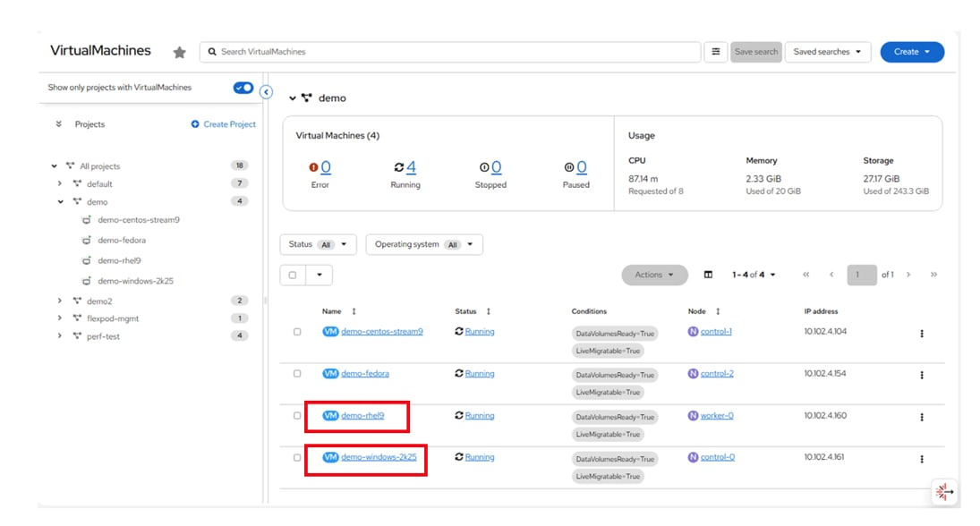The height and width of the screenshot is (526, 980).
Task: Open the Actions dropdown
Action: pyautogui.click(x=654, y=275)
